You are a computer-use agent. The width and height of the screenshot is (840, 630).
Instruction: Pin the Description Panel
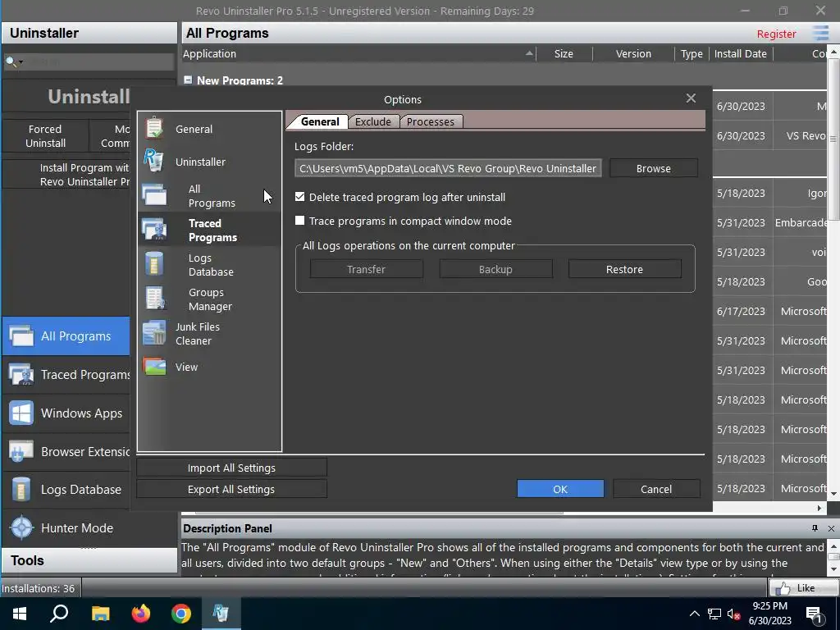[x=815, y=528]
